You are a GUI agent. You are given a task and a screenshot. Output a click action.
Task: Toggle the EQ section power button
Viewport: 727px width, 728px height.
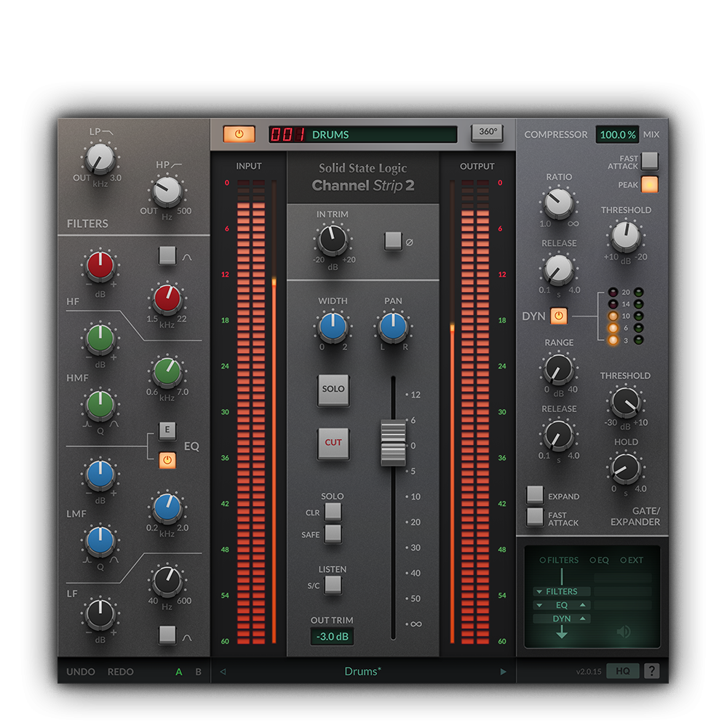tap(167, 460)
